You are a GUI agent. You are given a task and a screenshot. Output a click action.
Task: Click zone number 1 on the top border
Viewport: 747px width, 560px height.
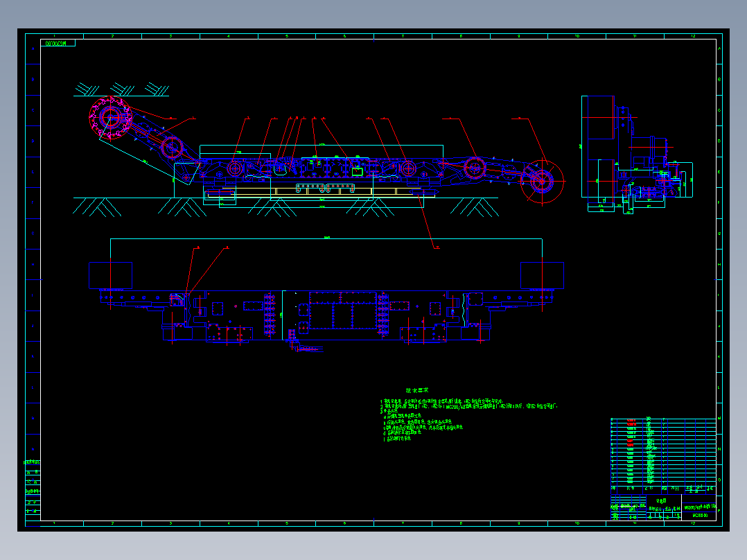pyautogui.click(x=54, y=36)
